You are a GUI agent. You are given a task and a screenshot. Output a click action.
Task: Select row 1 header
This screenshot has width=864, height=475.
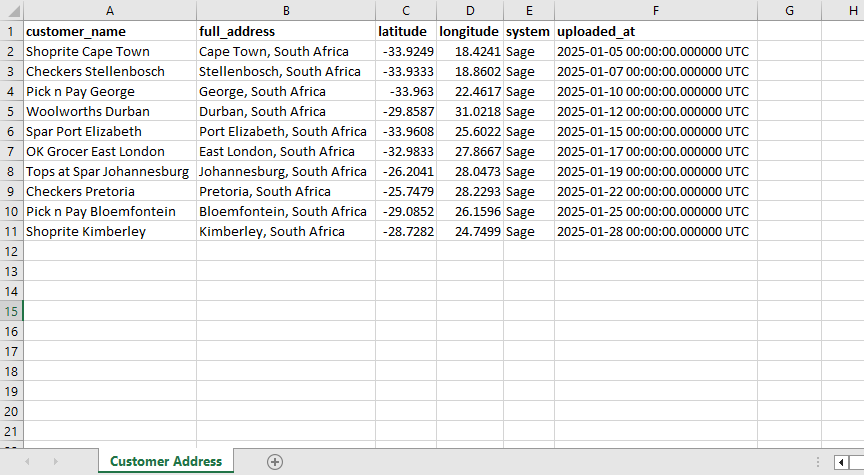coord(12,31)
